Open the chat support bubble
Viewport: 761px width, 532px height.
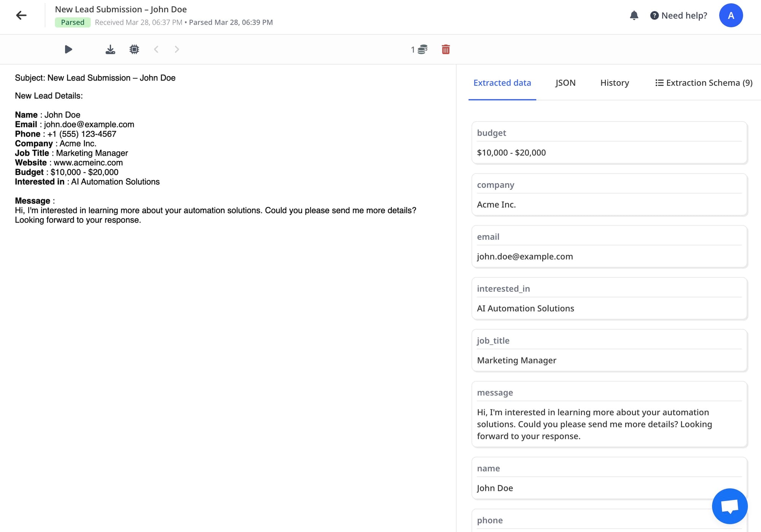729,506
